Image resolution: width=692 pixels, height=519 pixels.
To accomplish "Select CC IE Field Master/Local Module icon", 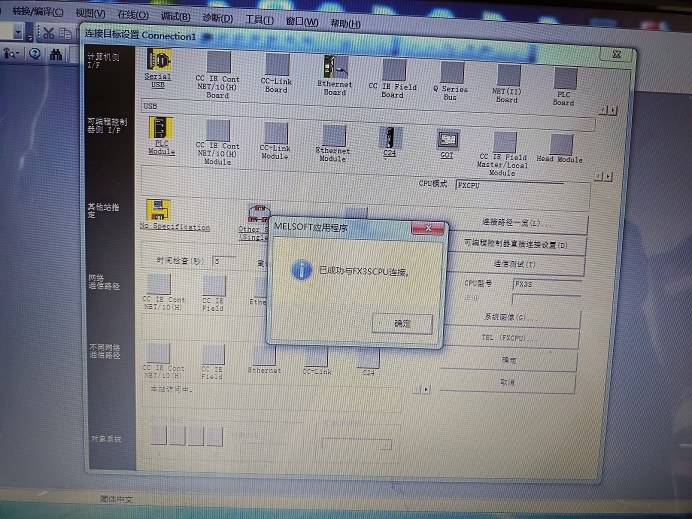I will pos(505,142).
